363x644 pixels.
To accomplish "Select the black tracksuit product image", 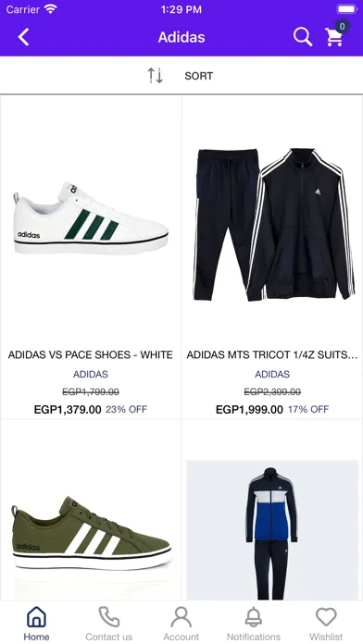I will click(273, 224).
